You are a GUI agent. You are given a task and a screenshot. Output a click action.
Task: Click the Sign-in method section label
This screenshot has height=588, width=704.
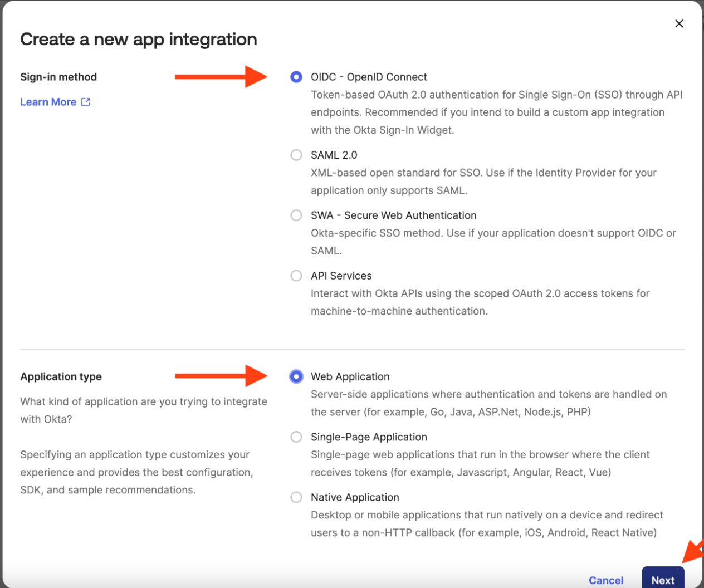tap(58, 77)
